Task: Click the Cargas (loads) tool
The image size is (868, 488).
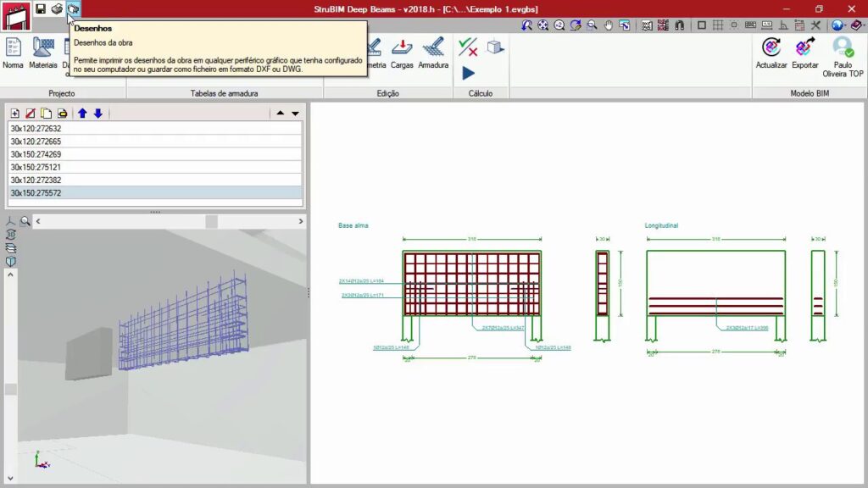Action: click(x=402, y=53)
